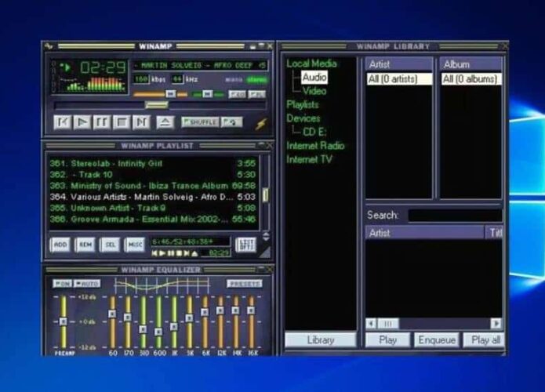545x392 pixels.
Task: Click the large Play button in Winamp
Action: (82, 122)
